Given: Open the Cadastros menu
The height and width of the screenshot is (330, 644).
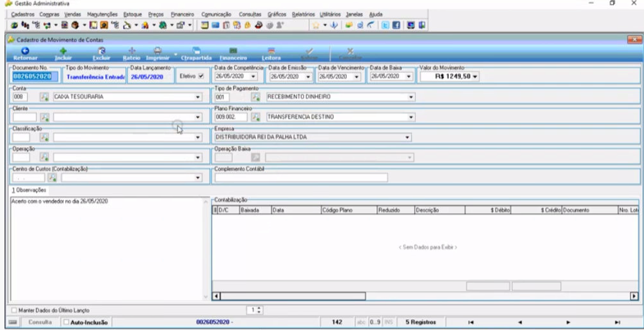Looking at the screenshot, I should [23, 14].
